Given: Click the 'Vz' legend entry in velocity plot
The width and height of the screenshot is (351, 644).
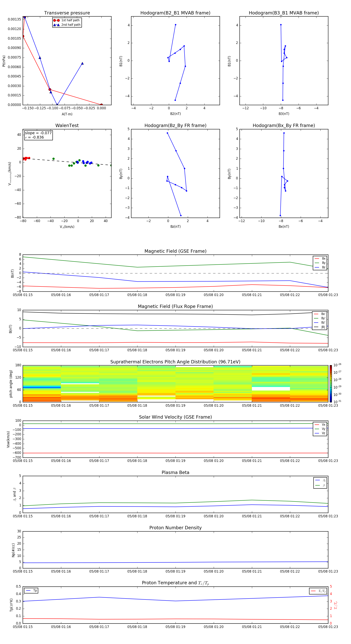Looking at the screenshot, I should click(320, 433).
